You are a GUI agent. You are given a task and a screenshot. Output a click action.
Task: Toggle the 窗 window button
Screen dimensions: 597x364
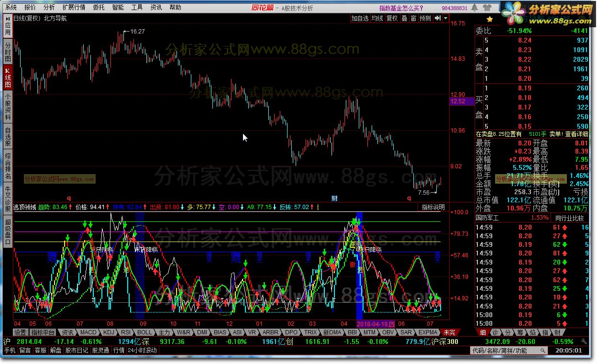pos(413,18)
